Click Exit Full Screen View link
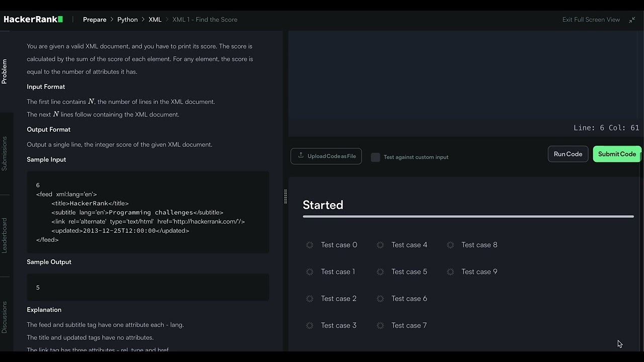Screen dimensions: 644x362 click(591, 20)
